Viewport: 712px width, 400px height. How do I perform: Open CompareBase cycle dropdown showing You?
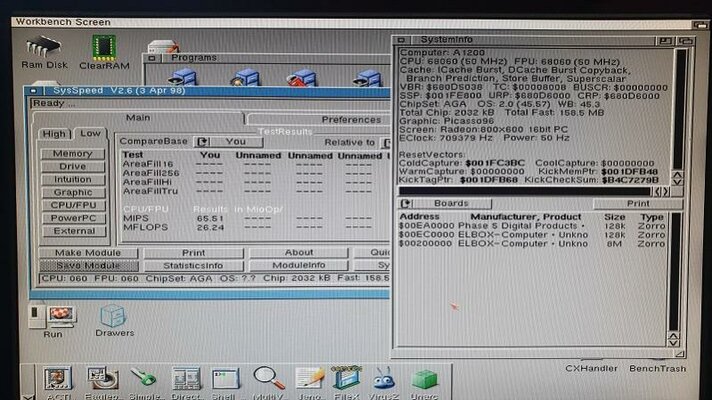[203, 142]
